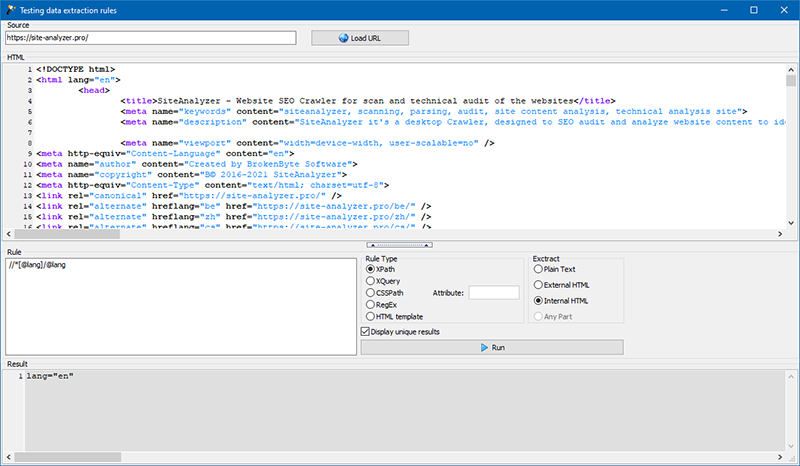Choose the CSSPath rule type
Screen dimensions: 800x466
click(x=385, y=293)
